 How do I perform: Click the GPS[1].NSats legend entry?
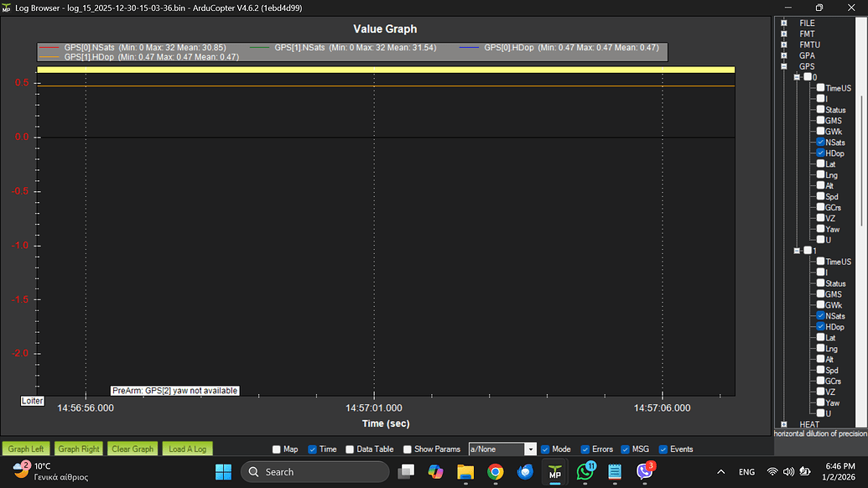(343, 48)
